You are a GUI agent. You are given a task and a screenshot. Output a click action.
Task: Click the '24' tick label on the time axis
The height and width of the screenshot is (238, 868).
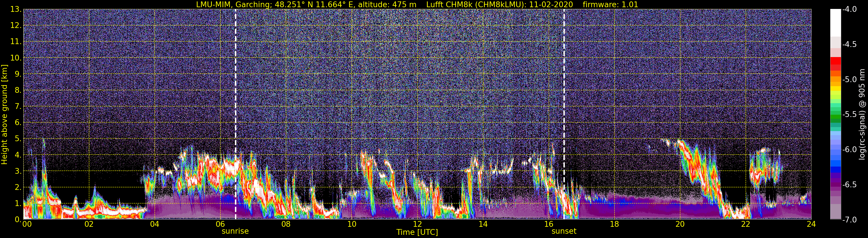click(x=811, y=224)
